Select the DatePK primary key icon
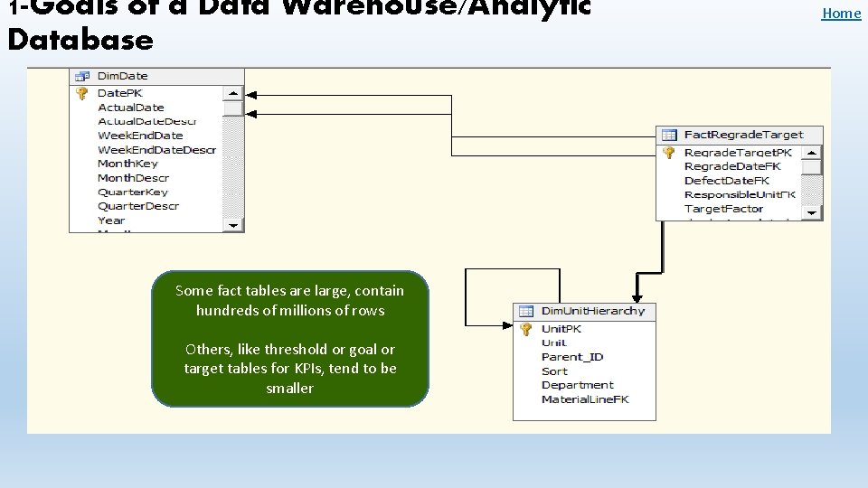 click(82, 93)
